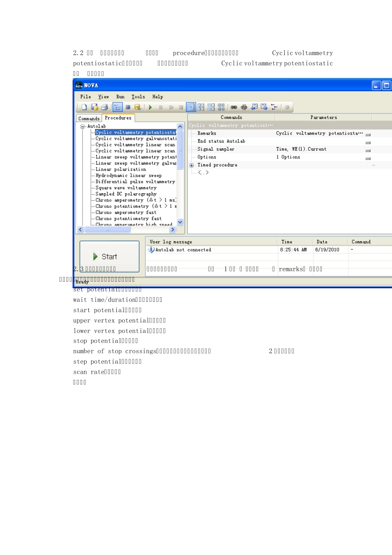Click the User log message column header
Screen dimensions: 392x555
click(x=212, y=242)
